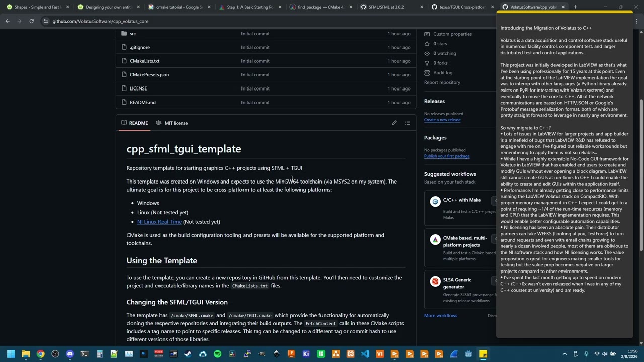Click the fork icon beside 0 forks

427,63
